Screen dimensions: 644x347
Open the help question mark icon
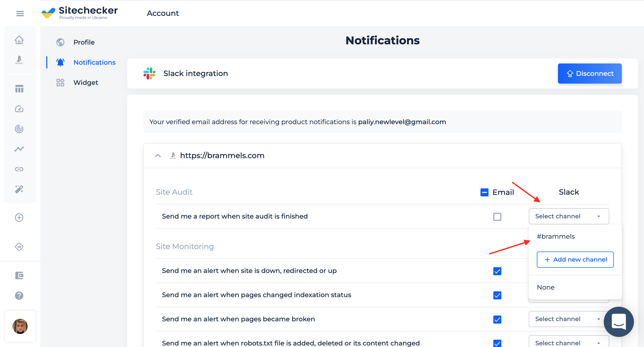pyautogui.click(x=19, y=296)
